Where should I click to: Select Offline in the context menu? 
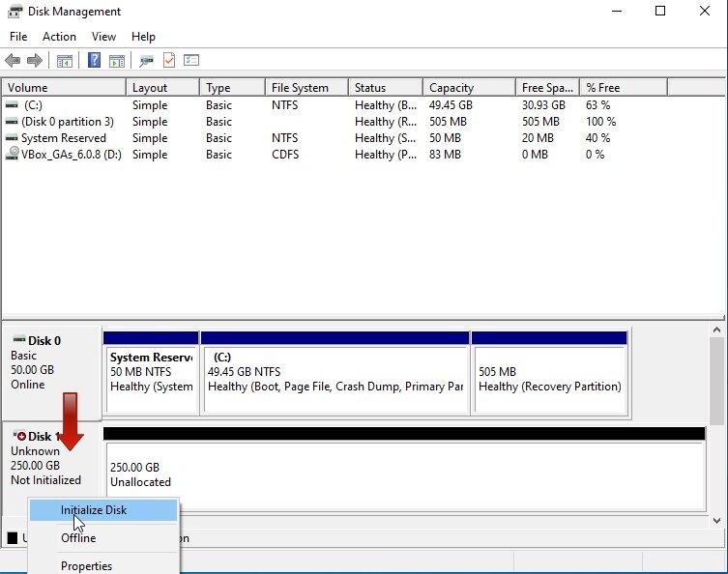click(78, 538)
